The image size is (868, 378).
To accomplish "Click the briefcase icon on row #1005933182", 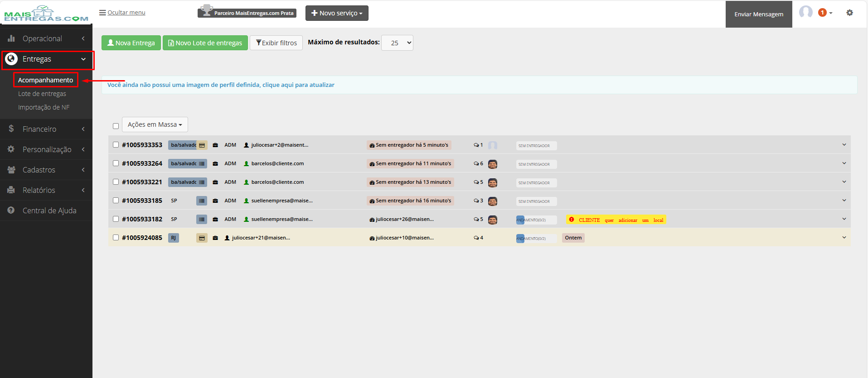I will pos(215,220).
